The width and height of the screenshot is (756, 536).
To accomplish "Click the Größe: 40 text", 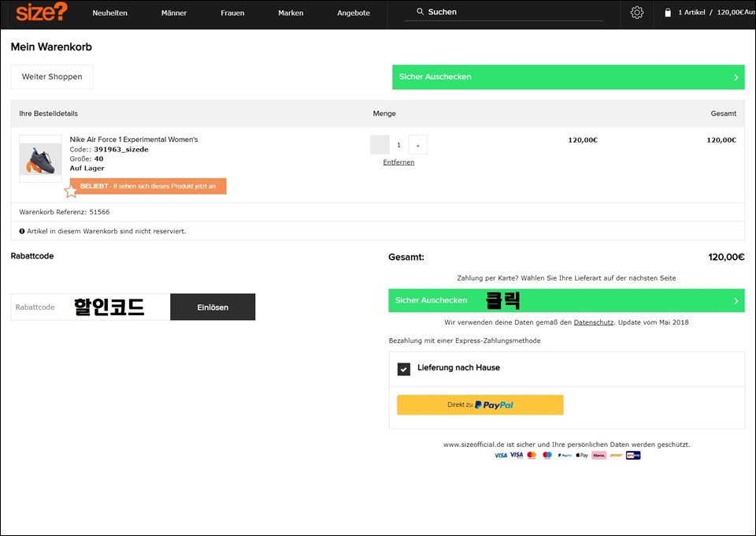I will (87, 158).
